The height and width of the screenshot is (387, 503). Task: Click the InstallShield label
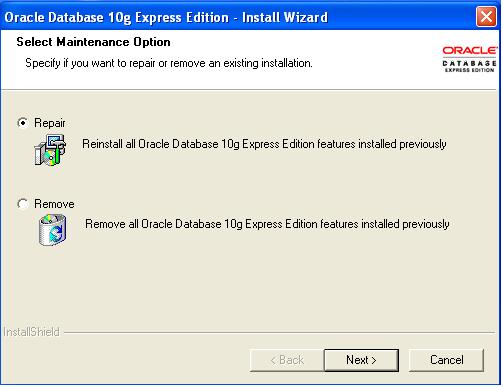(x=31, y=332)
